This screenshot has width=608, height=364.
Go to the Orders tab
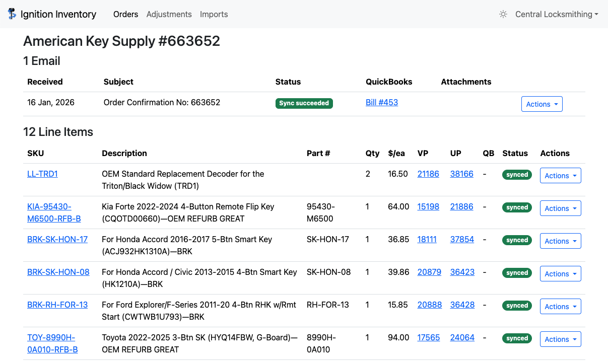pyautogui.click(x=125, y=15)
